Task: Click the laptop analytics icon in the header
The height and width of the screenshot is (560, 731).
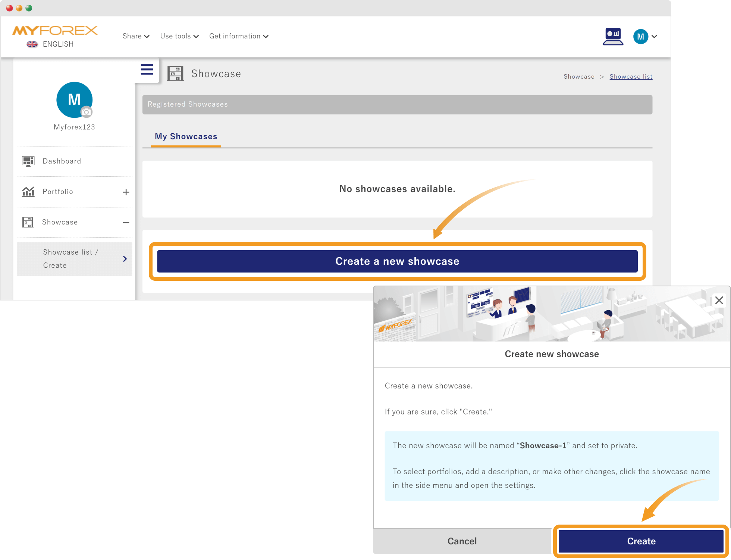Action: (x=613, y=36)
